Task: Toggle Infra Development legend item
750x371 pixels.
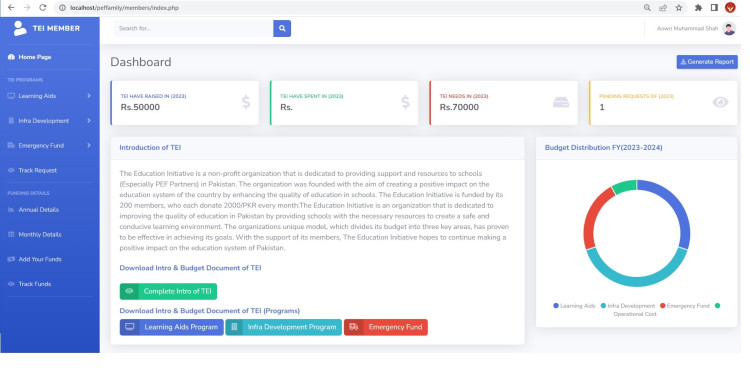Action: point(628,306)
